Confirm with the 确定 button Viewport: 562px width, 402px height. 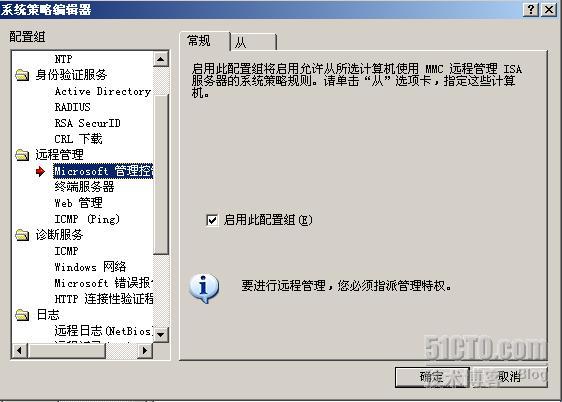pos(432,377)
